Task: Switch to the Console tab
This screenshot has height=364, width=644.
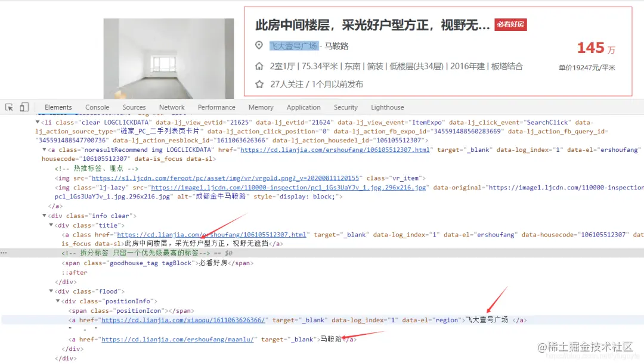Action: pyautogui.click(x=97, y=107)
